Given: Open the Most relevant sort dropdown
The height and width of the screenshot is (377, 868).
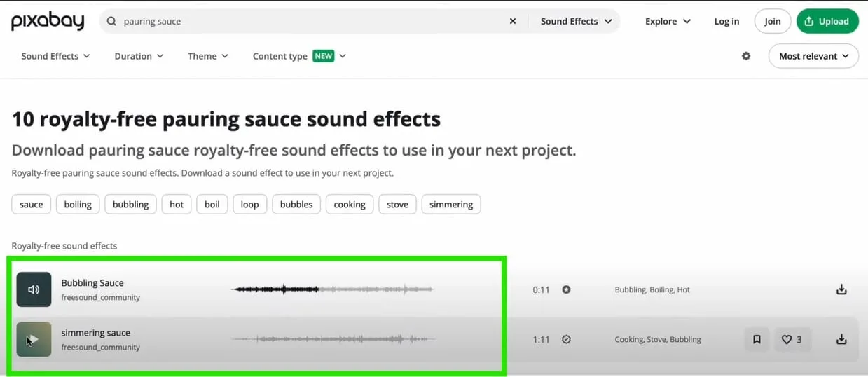Looking at the screenshot, I should coord(813,56).
